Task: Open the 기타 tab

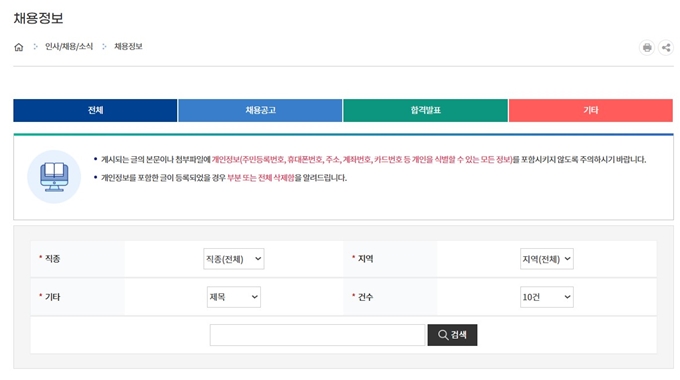Action: click(x=591, y=110)
